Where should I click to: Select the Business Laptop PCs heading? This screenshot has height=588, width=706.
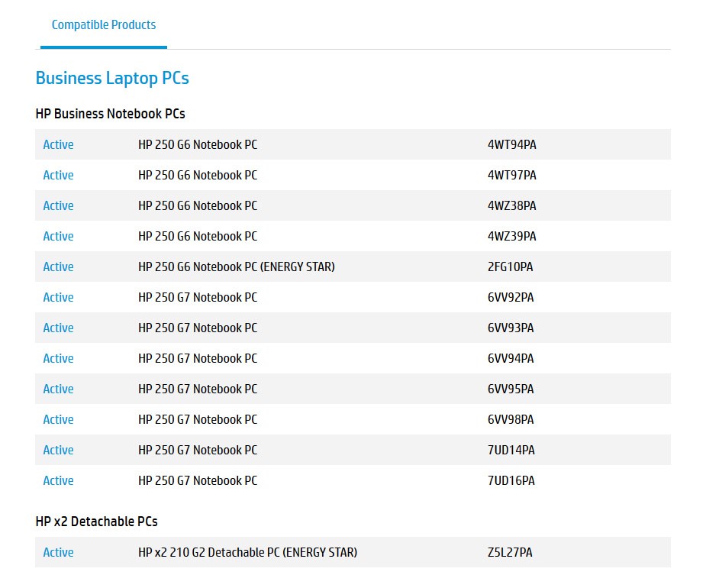(112, 79)
